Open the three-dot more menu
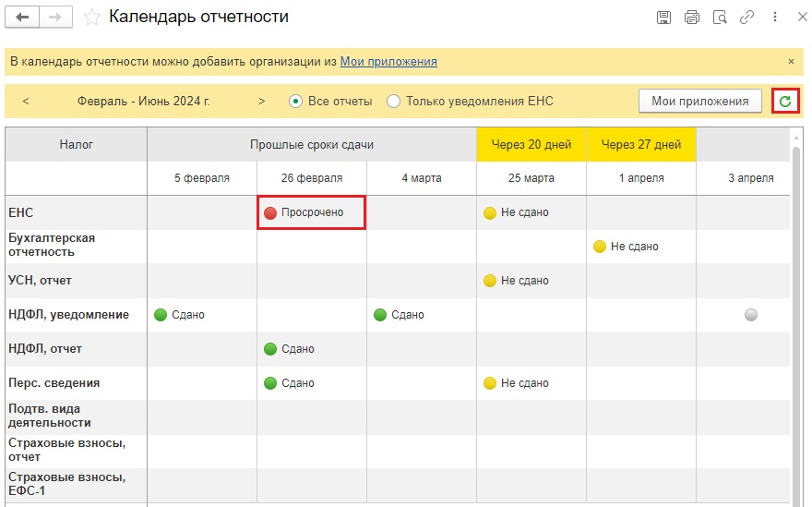This screenshot has width=812, height=507. point(775,18)
